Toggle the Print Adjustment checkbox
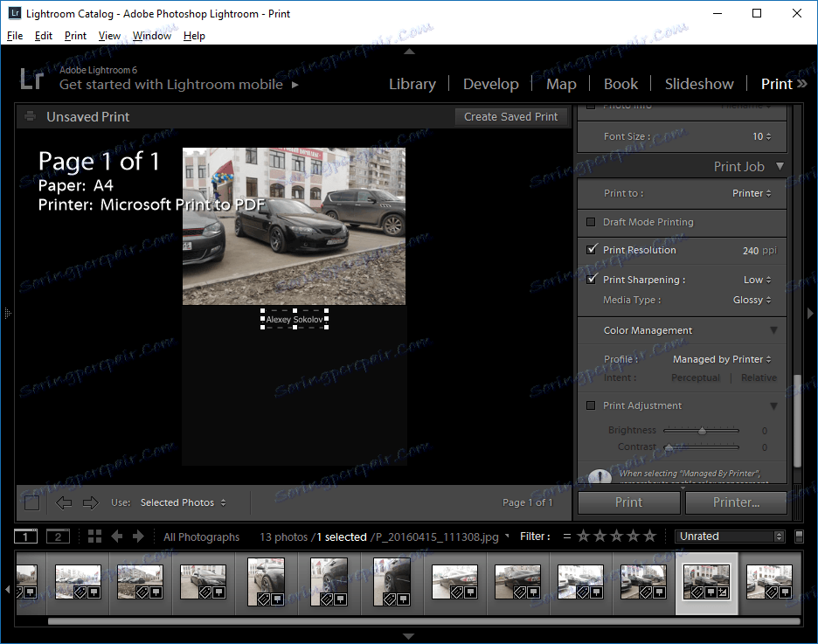 [591, 405]
